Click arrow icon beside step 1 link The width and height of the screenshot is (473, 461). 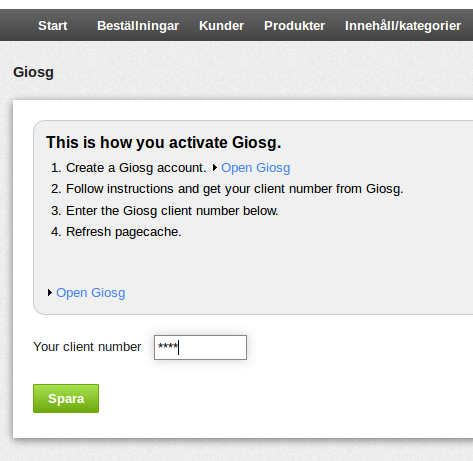(215, 167)
